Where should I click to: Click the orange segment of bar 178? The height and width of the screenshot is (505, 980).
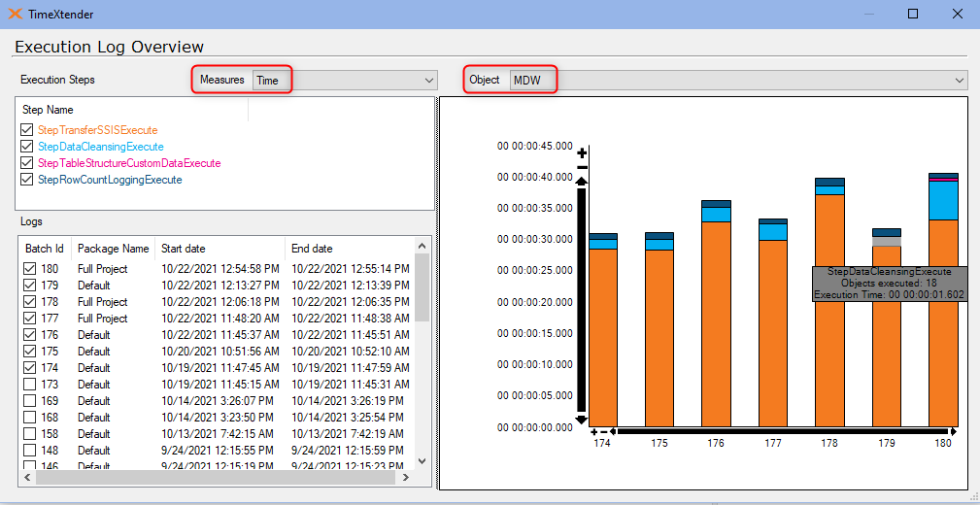click(829, 311)
